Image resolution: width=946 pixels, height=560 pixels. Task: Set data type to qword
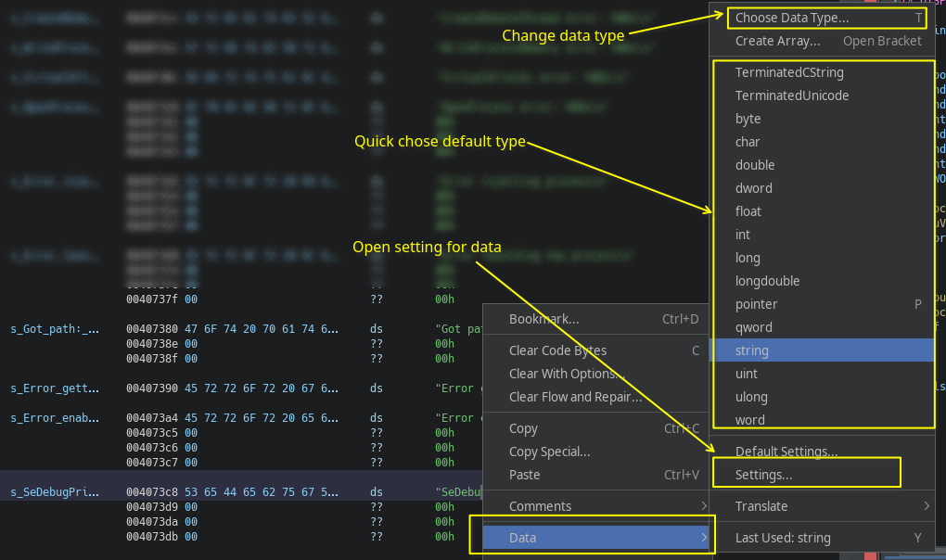point(821,327)
